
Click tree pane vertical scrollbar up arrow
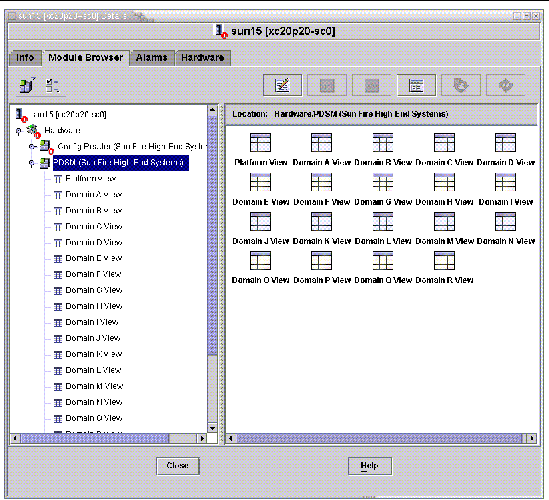[212, 110]
